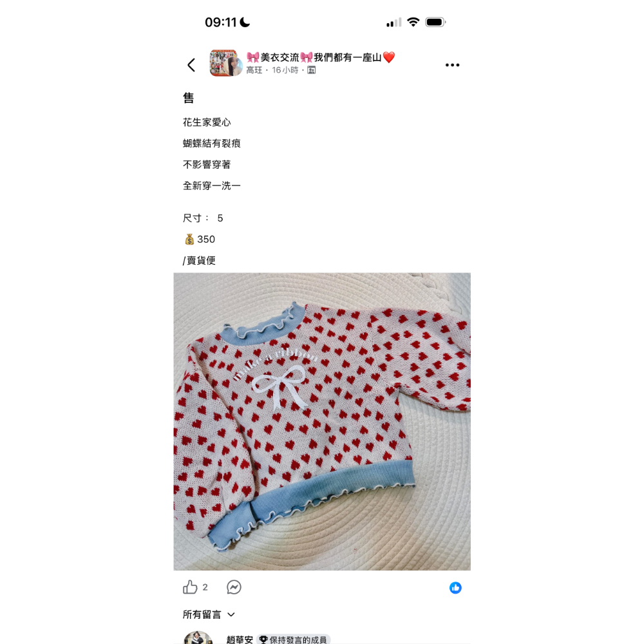Expand the 所有留言 comment filter dropdown
This screenshot has width=644, height=644.
209,614
